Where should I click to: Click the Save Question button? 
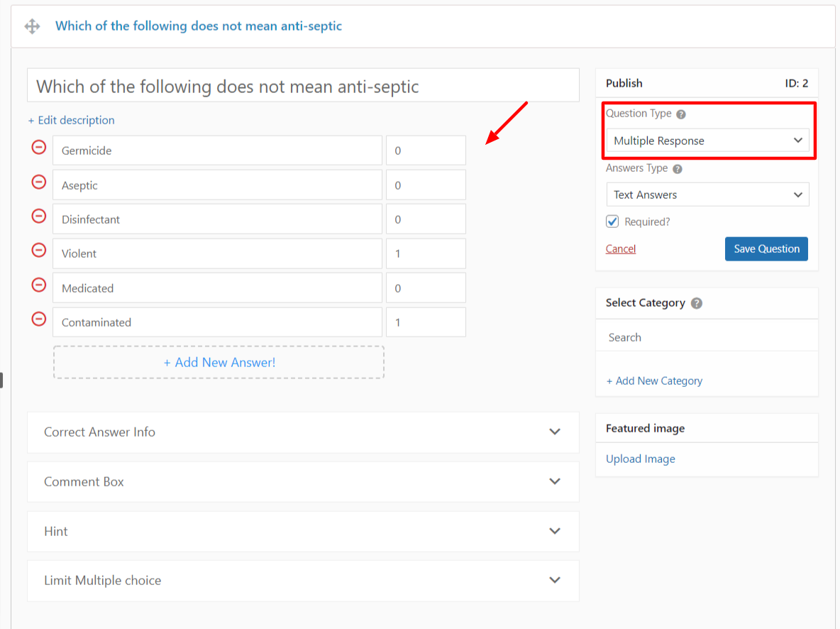pyautogui.click(x=766, y=248)
